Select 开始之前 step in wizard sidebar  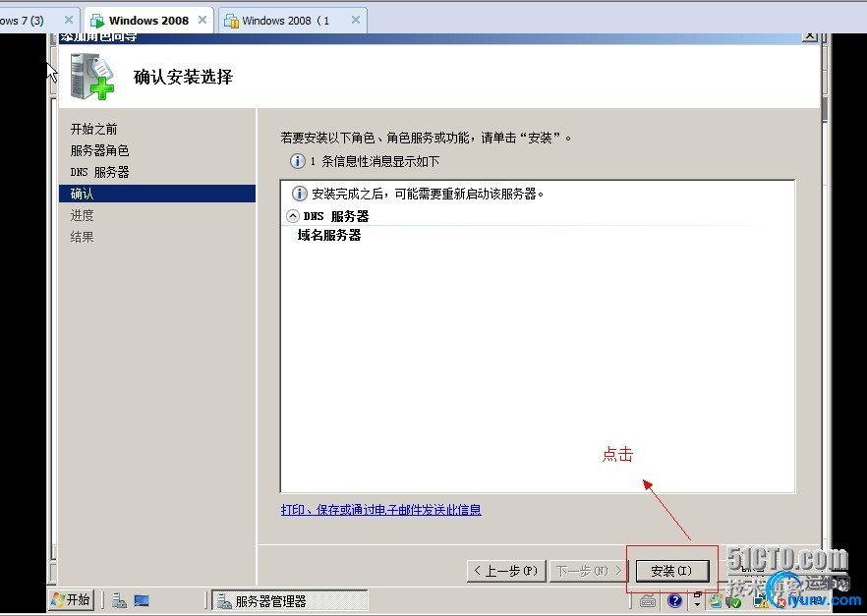(x=94, y=129)
